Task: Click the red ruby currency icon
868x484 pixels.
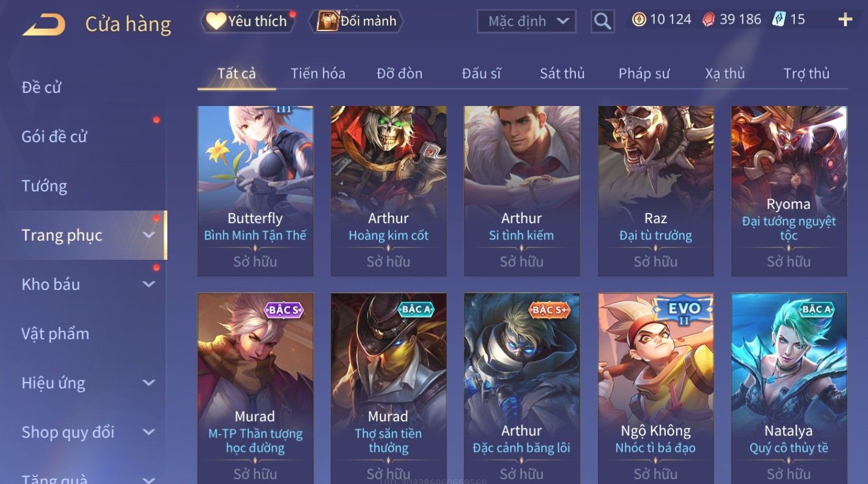Action: pyautogui.click(x=708, y=20)
